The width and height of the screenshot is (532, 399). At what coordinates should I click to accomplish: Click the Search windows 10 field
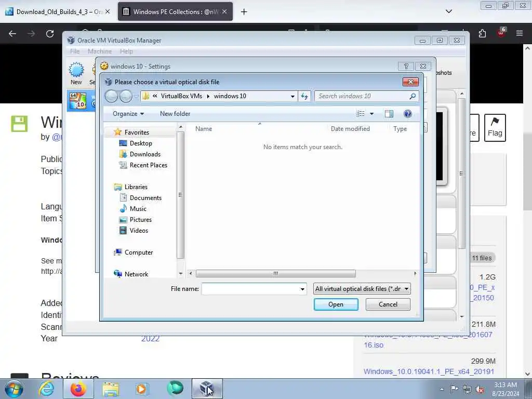pos(362,96)
